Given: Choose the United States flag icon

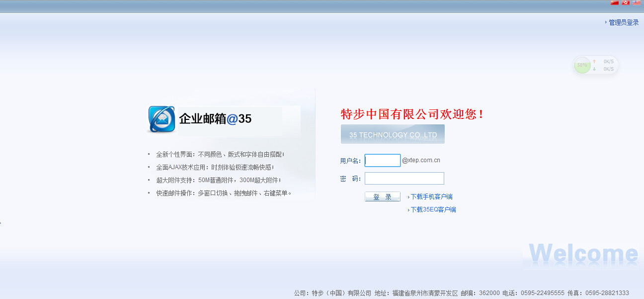Looking at the screenshot, I should [637, 2].
